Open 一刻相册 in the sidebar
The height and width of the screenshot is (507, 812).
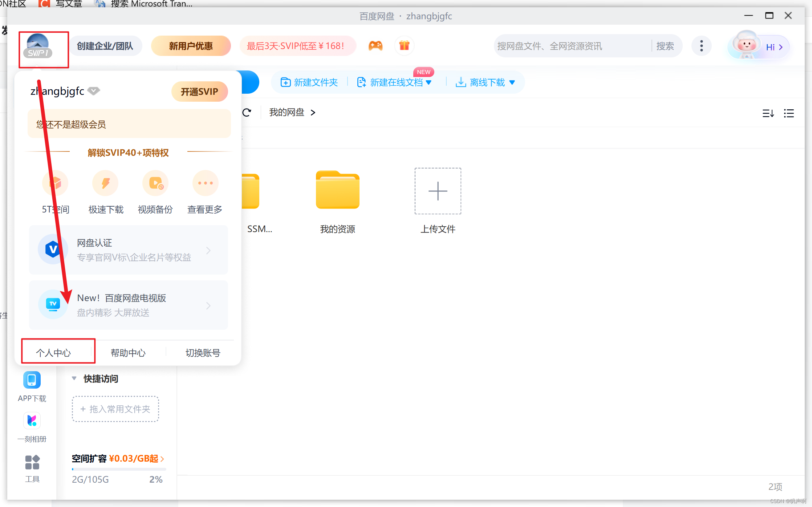click(32, 421)
